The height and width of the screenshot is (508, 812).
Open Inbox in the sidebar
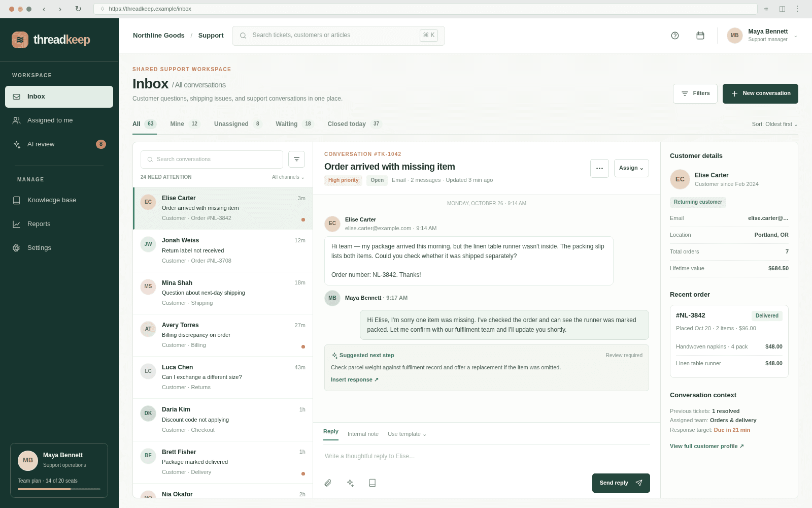point(59,97)
